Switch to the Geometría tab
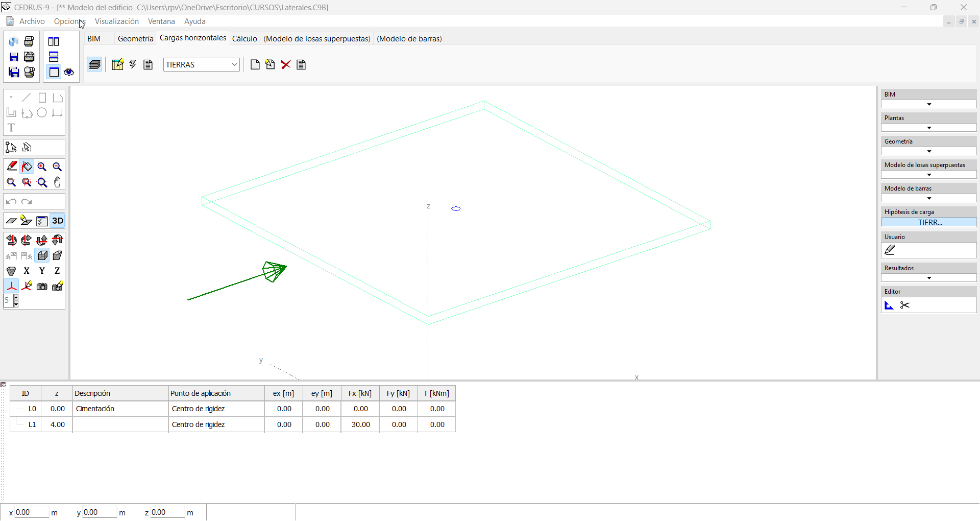This screenshot has width=980, height=521. pos(135,39)
